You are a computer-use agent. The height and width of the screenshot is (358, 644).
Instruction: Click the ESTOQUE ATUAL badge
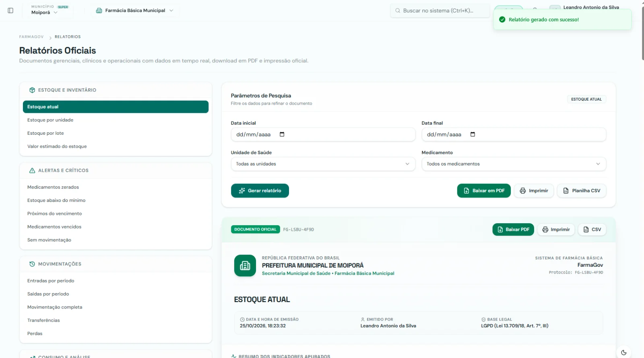coord(586,99)
